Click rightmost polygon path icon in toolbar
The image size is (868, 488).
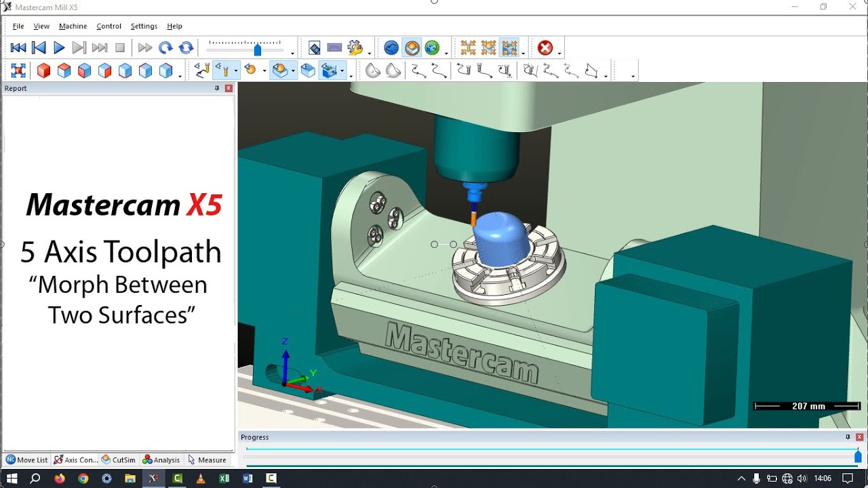point(592,70)
